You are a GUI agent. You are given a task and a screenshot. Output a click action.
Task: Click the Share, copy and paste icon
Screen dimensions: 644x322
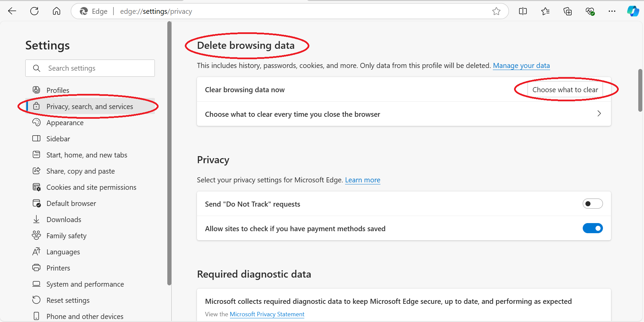point(36,171)
